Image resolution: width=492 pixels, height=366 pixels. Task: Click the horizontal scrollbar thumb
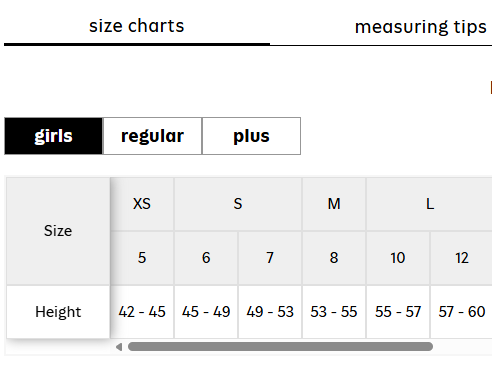(280, 347)
